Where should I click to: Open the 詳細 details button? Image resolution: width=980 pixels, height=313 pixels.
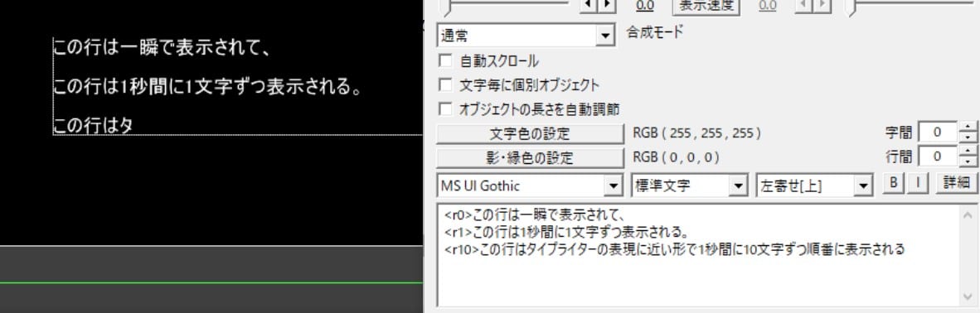pyautogui.click(x=956, y=182)
